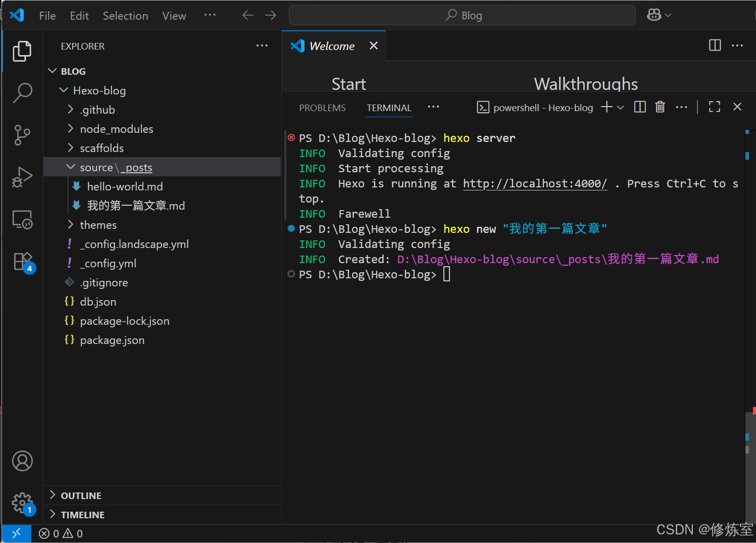Click the errors and warnings status entry
756x543 pixels.
[x=61, y=533]
